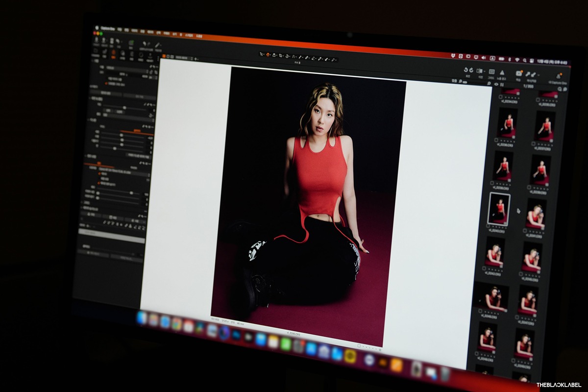
Task: Select the orange pan hand cursor tool
Action: click(x=268, y=54)
